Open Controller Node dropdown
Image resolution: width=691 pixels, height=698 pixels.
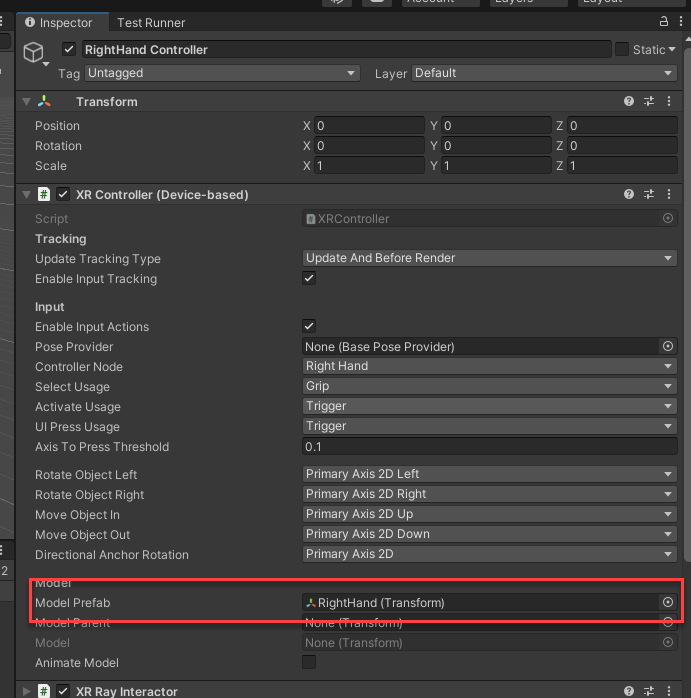coord(490,366)
